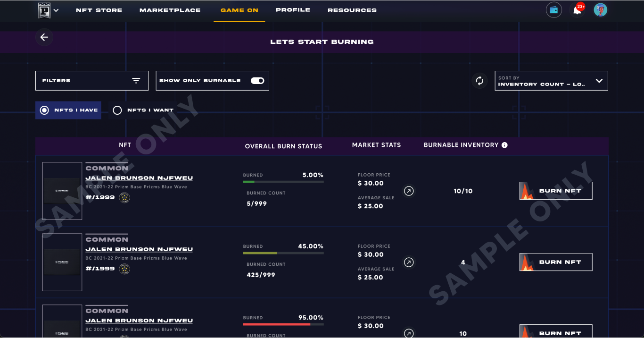This screenshot has height=338, width=644.
Task: View notifications bell with 23+ badge
Action: pos(578,10)
